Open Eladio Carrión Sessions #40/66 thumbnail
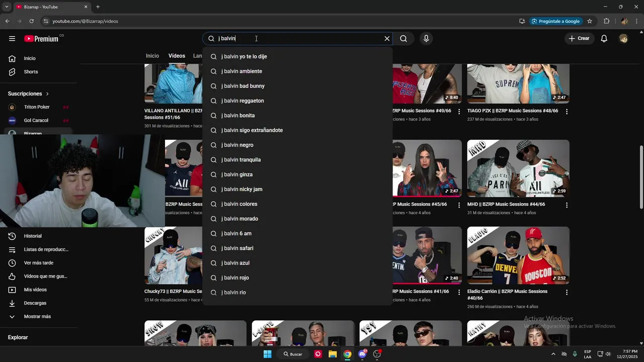Viewport: 644px width, 362px height. (x=518, y=255)
